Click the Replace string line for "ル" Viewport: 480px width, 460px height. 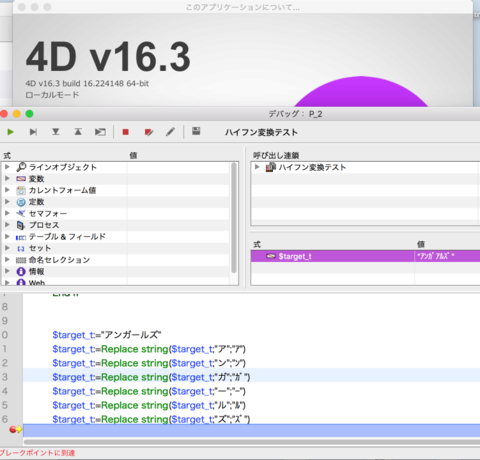[x=149, y=405]
